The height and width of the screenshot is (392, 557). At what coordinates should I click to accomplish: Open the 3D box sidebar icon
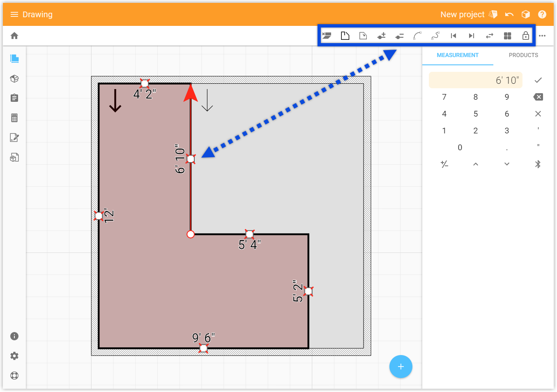pyautogui.click(x=14, y=78)
